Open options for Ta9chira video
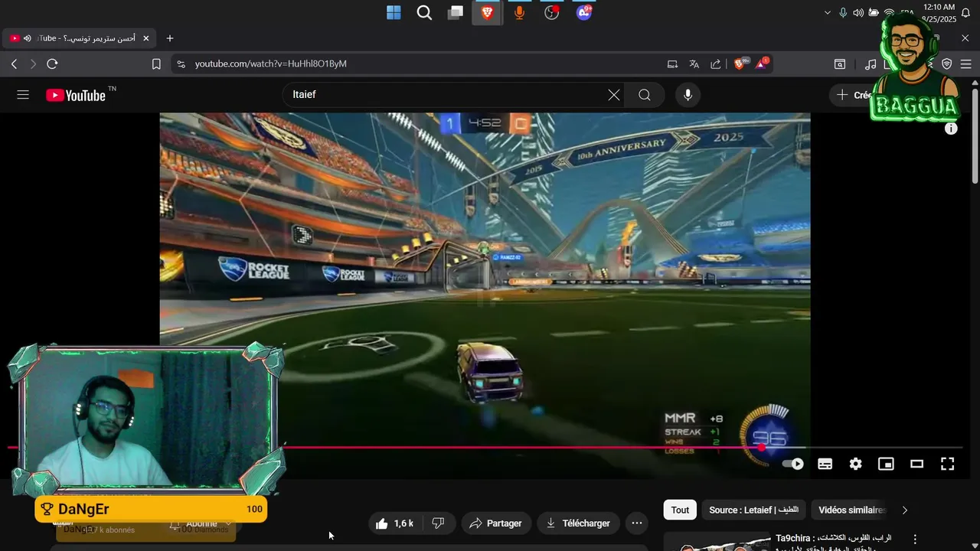This screenshot has height=551, width=980. pos(914,539)
